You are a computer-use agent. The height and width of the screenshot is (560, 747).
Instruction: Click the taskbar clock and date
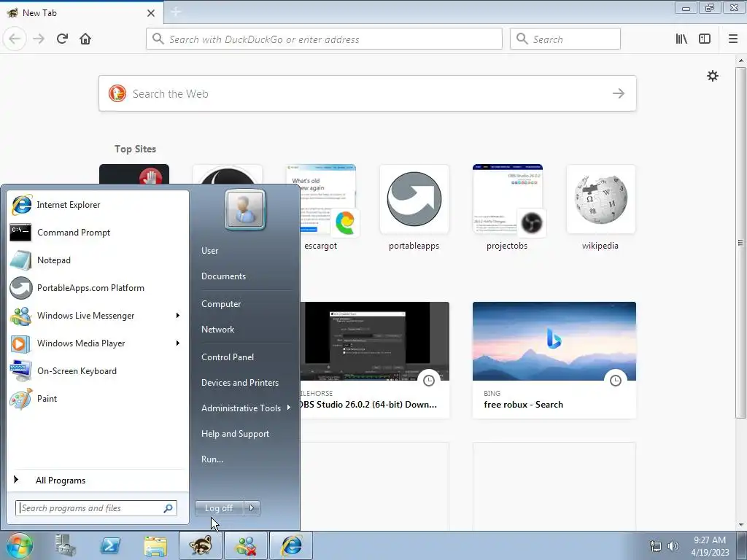710,546
